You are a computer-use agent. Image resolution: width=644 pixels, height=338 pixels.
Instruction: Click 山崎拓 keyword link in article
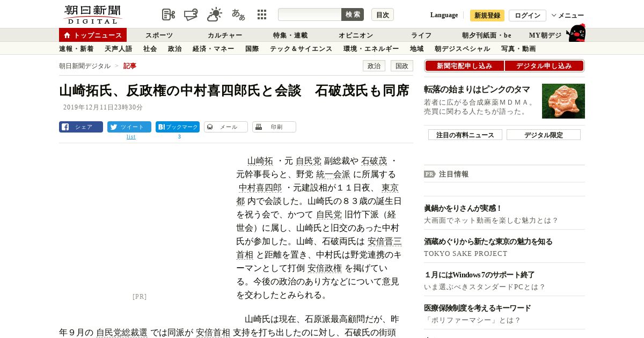[x=260, y=161]
